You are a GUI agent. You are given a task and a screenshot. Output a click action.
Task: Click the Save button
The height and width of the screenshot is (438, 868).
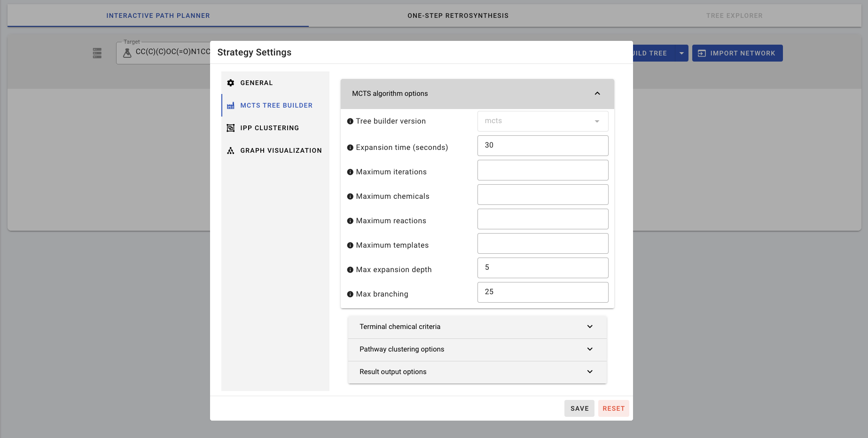[579, 408]
